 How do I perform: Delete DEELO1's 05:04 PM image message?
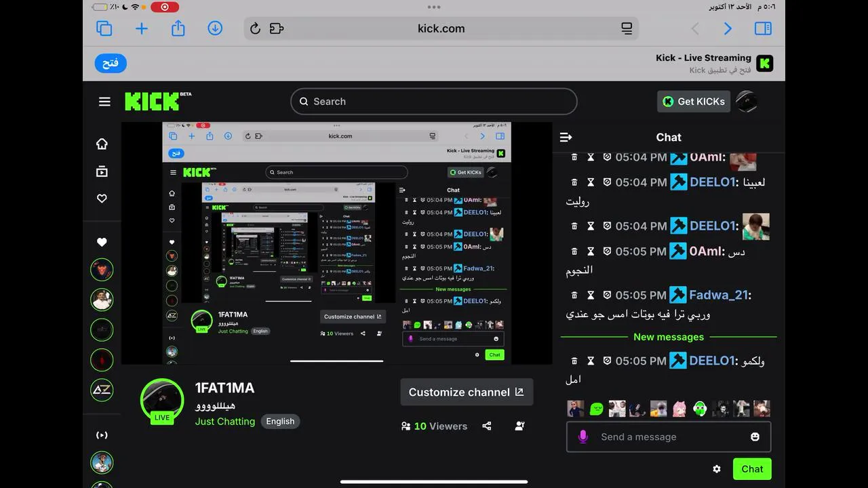(574, 226)
